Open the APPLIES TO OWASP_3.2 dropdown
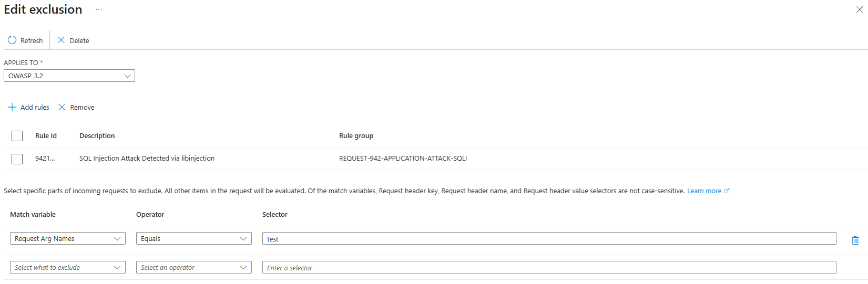868x284 pixels. (69, 76)
